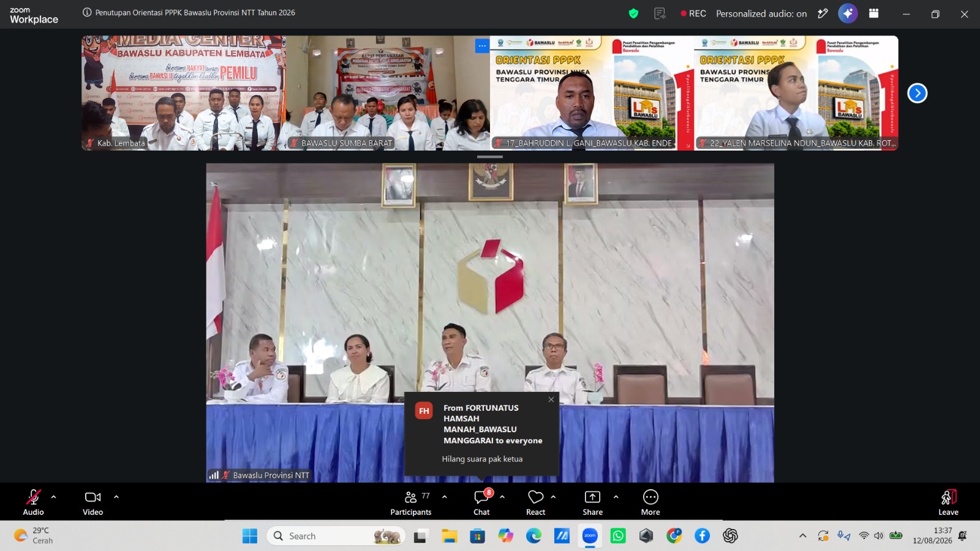980x551 pixels.
Task: Open audio options arrow next to Audio
Action: 54,497
